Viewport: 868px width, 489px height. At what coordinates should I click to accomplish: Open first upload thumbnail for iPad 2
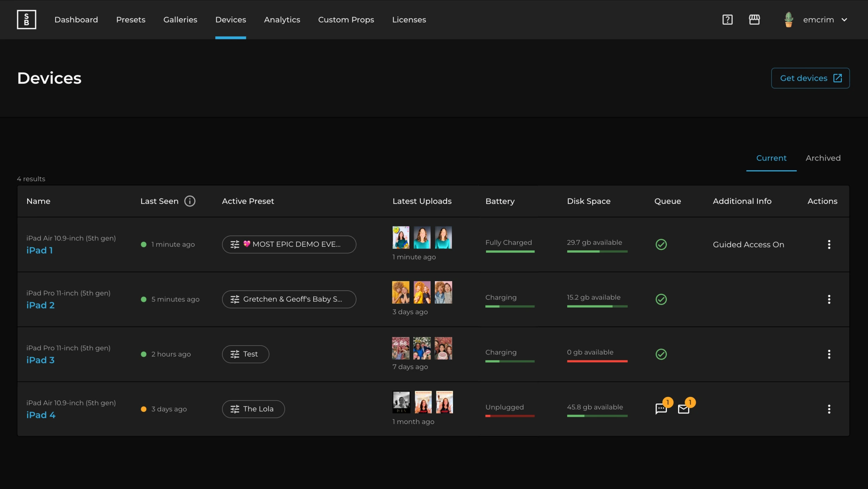[401, 292]
